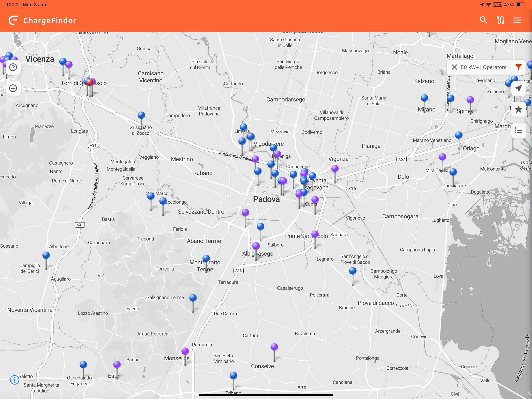Open the hamburger menu
Screen dimensions: 532x399
coord(517,20)
